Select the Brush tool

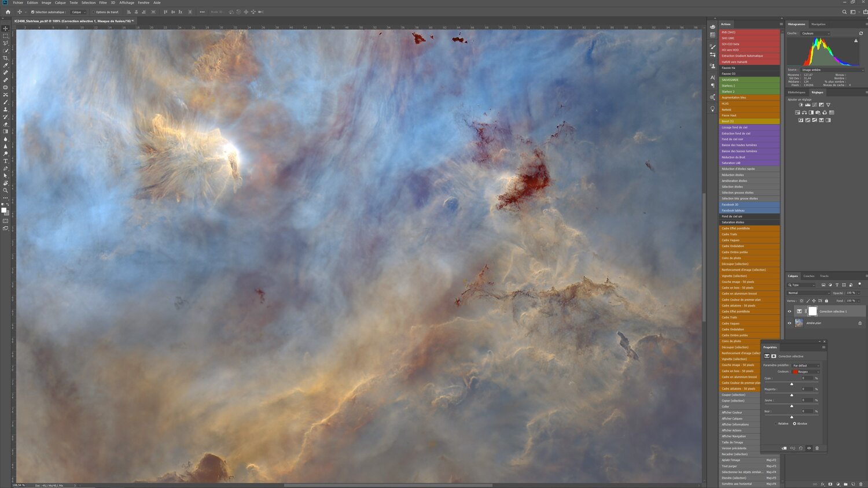(x=6, y=102)
